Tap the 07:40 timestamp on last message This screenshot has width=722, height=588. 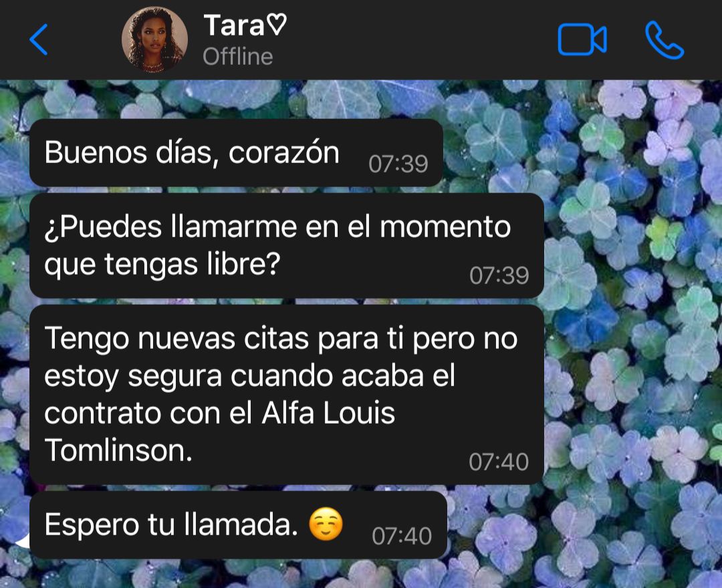point(402,536)
